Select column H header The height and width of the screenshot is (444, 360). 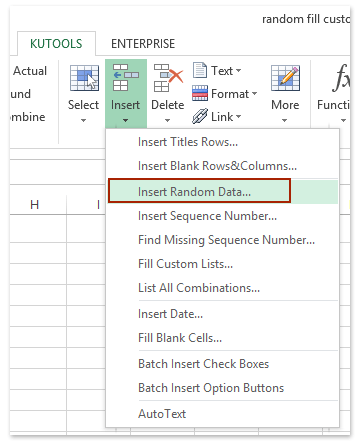[x=34, y=205]
